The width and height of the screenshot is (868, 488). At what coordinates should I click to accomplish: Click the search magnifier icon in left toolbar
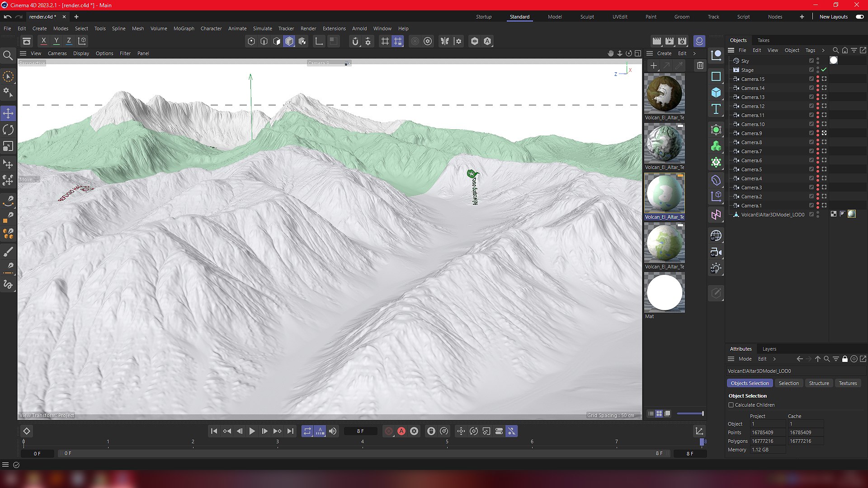8,56
